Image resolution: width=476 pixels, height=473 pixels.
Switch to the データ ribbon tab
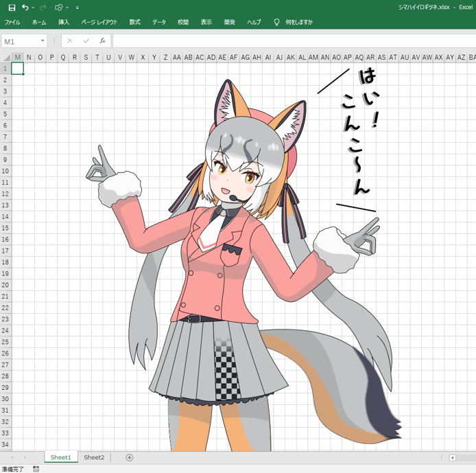[159, 22]
